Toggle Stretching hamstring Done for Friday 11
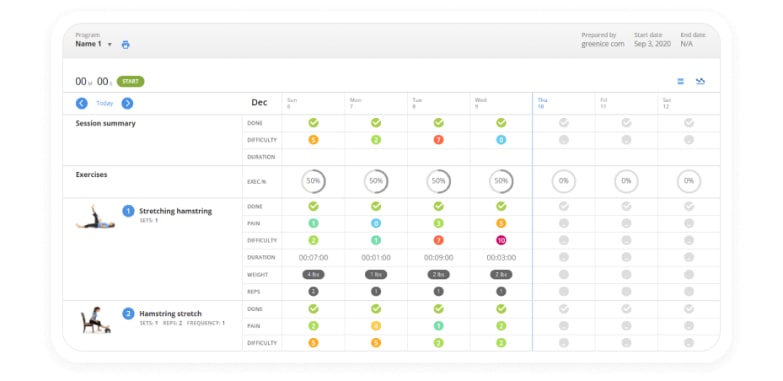This screenshot has width=783, height=381. tap(626, 206)
